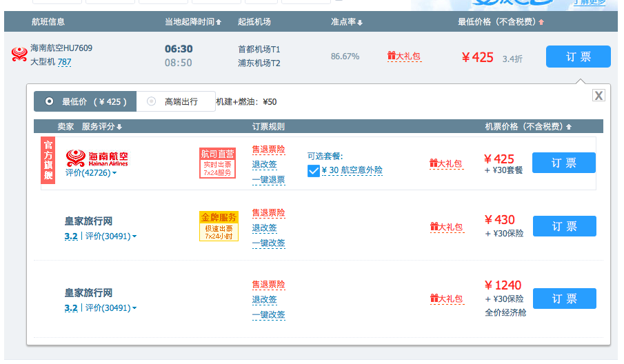This screenshot has height=364, width=624.
Task: Click the 金牌服务 badge
Action: pyautogui.click(x=219, y=226)
